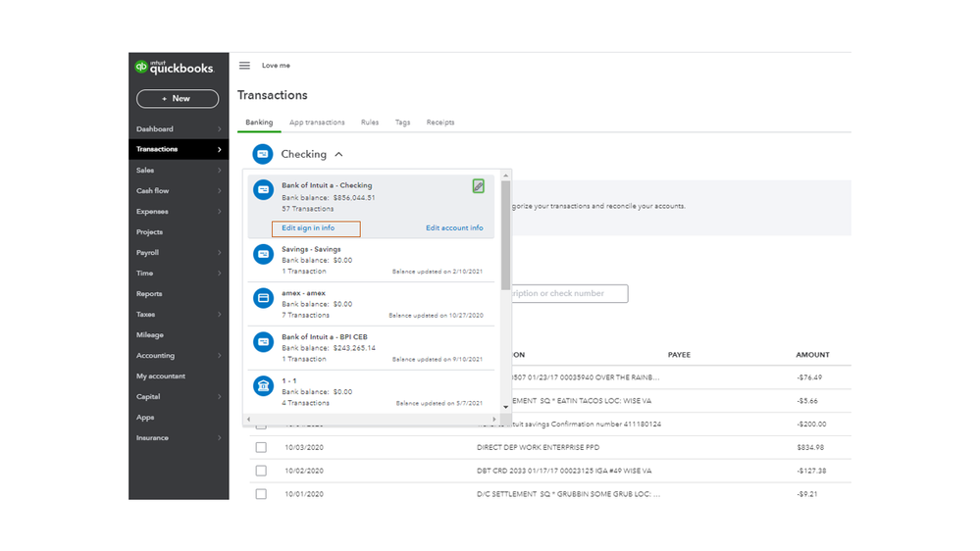Expand the Sales sidebar submenu
This screenshot has height=551, width=980.
click(219, 171)
